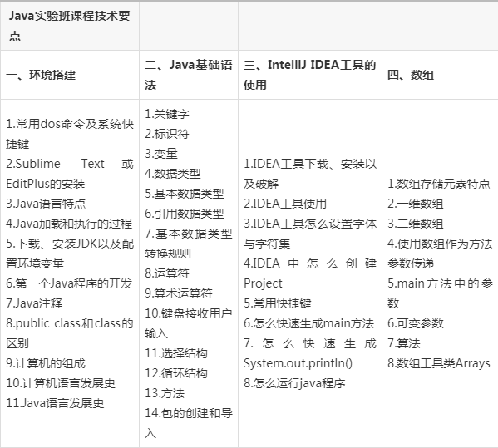Select '5.常用快捷键'
The image size is (498, 448).
(x=278, y=303)
